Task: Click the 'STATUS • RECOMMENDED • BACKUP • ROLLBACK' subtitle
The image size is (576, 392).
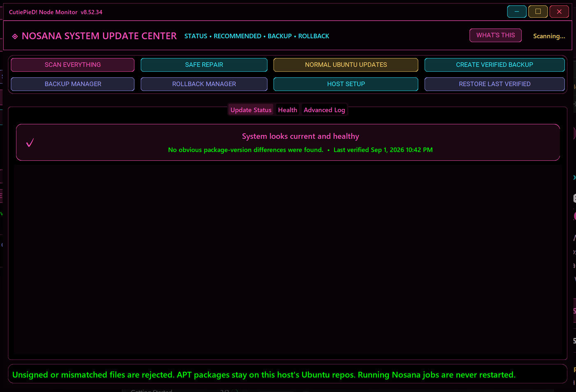Action: (257, 36)
